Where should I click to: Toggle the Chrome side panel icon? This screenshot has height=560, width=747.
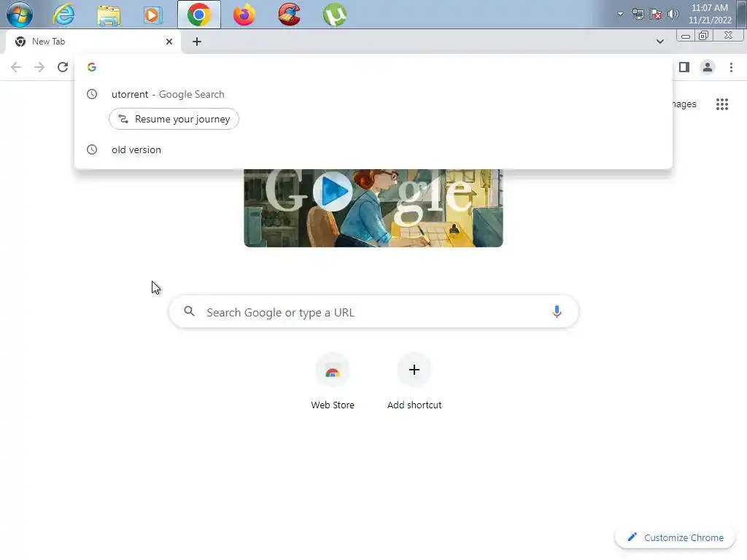tap(684, 67)
